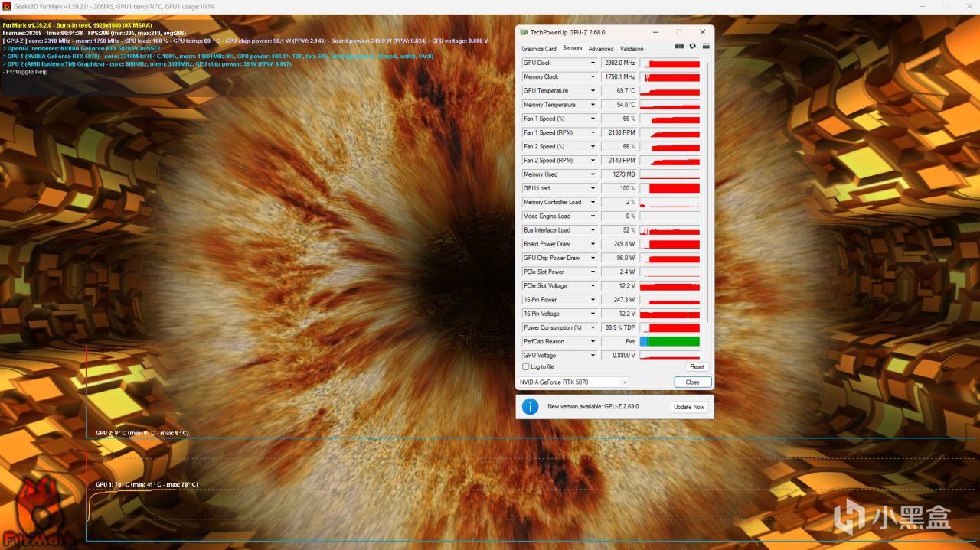
Task: Select the Sensors tab
Action: [x=572, y=48]
